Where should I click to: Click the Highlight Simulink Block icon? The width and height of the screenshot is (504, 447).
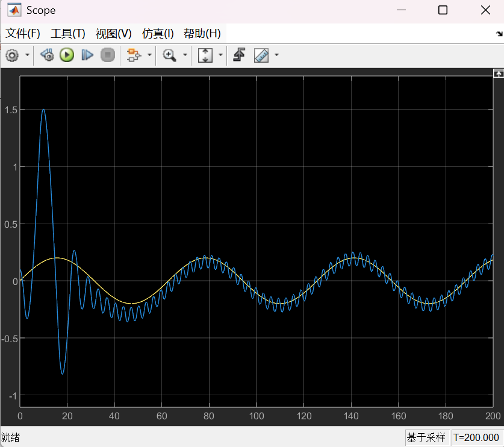tap(133, 55)
